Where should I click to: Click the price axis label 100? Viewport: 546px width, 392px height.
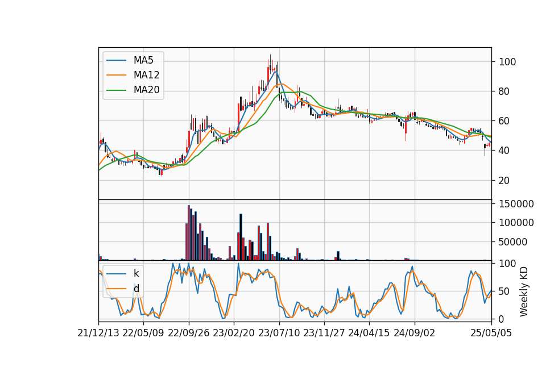[507, 62]
